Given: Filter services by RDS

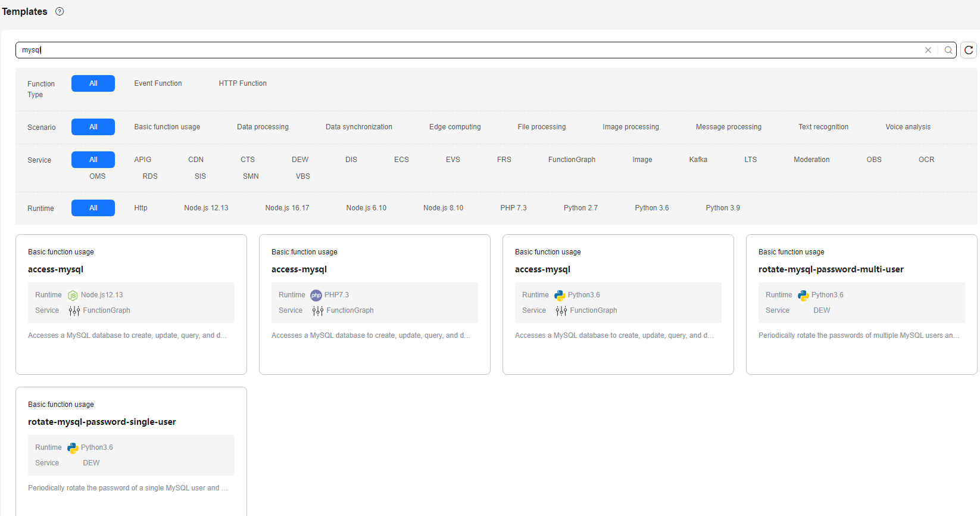Looking at the screenshot, I should pos(150,176).
